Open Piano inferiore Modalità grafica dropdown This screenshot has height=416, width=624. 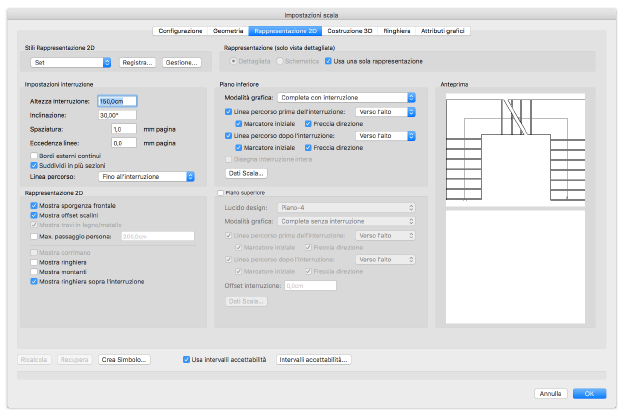[x=346, y=98]
